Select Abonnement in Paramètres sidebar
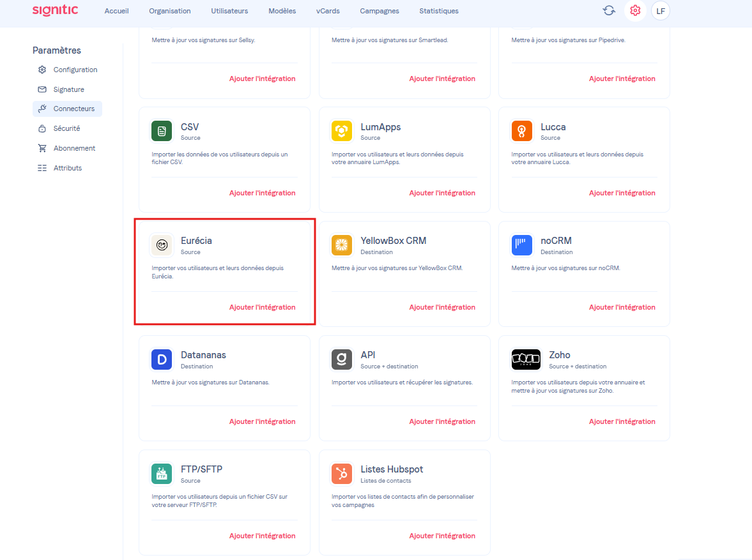 coord(74,148)
